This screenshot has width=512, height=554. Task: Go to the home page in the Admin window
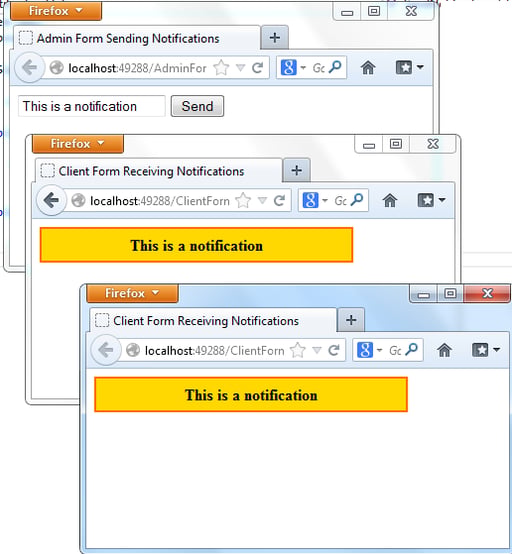(x=368, y=67)
